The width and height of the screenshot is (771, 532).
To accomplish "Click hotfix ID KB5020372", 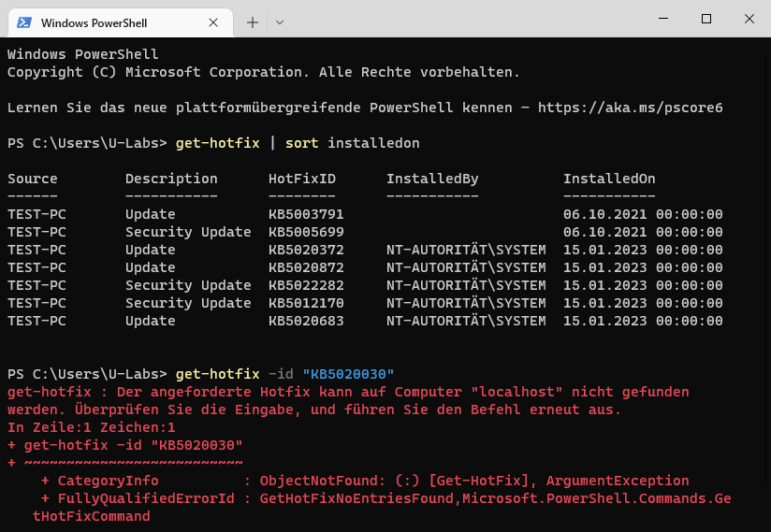I will tap(306, 250).
